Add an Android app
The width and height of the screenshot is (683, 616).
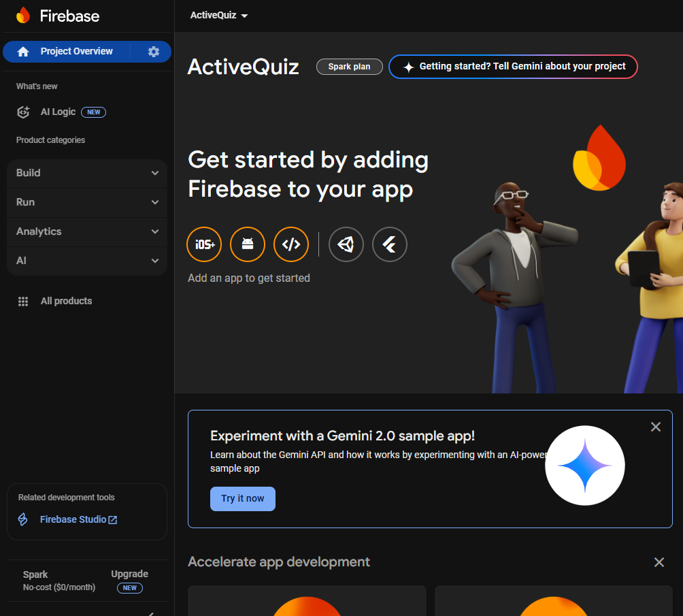(248, 244)
